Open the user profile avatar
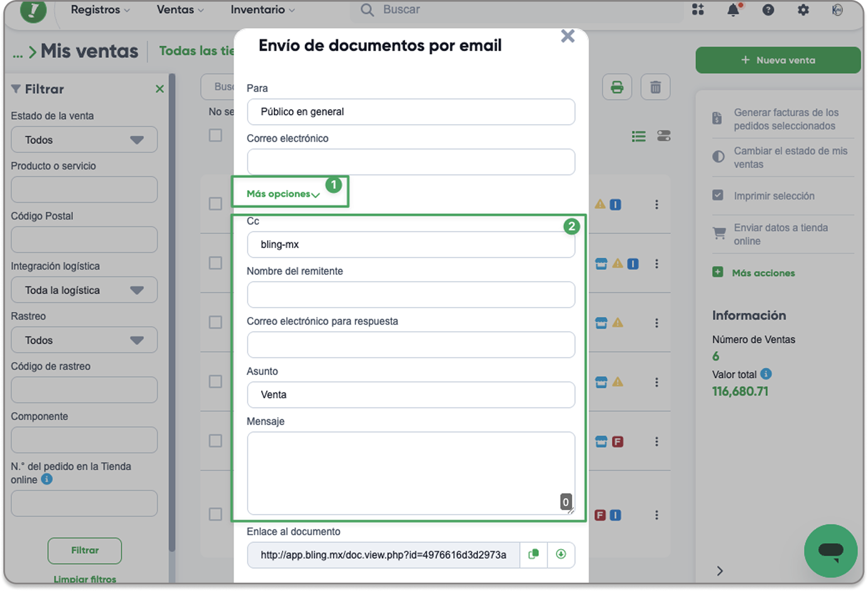Screen dimensions: 868x591 pyautogui.click(x=837, y=9)
